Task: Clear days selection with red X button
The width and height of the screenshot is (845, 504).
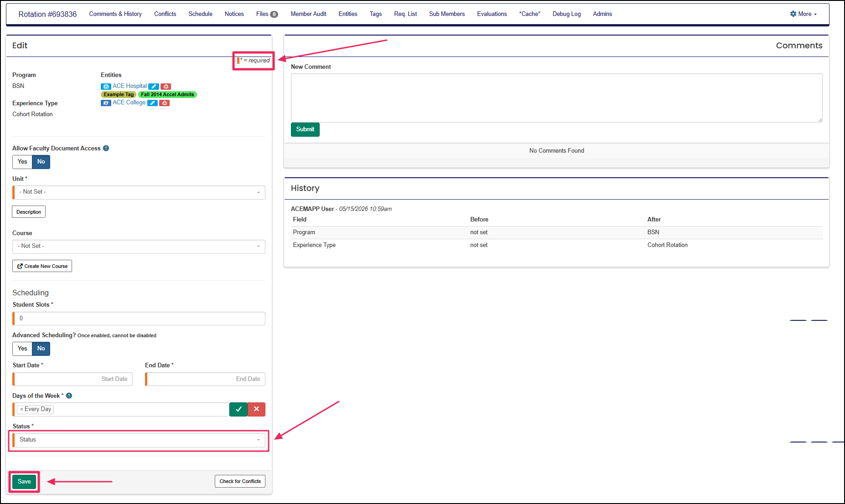Action: [x=256, y=409]
